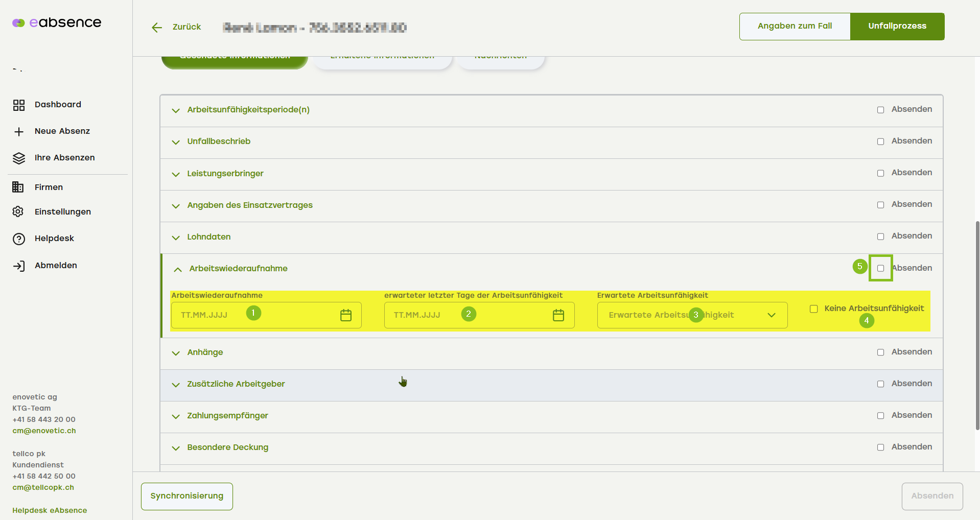Open calendar picker for Arbeitswiederaufnahme date

point(346,315)
